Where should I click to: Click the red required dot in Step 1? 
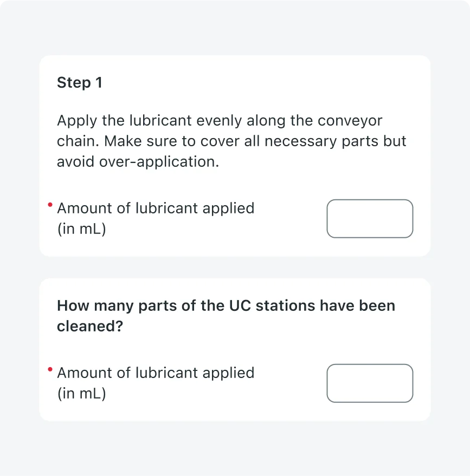[x=50, y=205]
